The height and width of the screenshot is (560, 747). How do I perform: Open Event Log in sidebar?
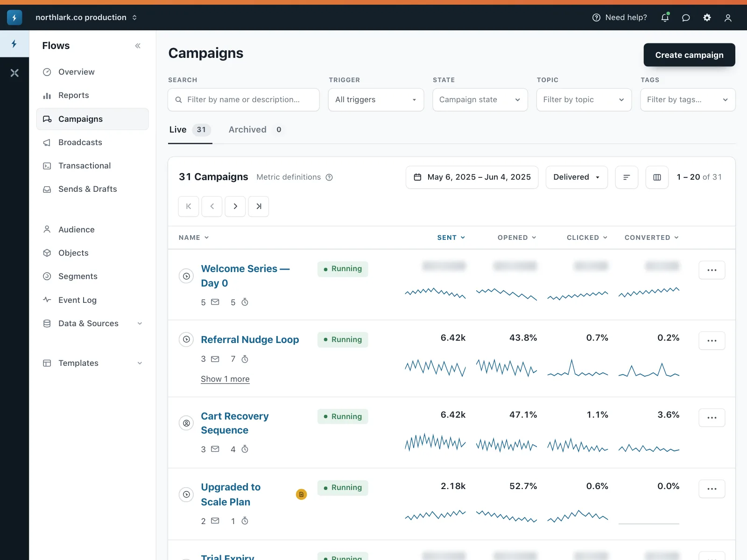click(92, 300)
